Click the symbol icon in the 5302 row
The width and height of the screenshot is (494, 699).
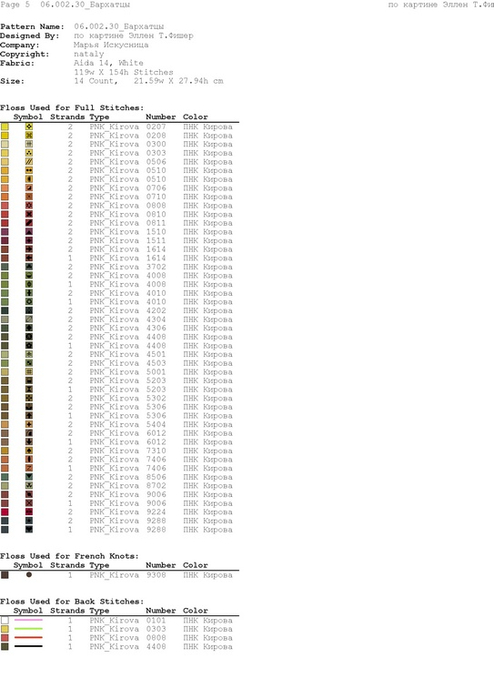(x=29, y=399)
